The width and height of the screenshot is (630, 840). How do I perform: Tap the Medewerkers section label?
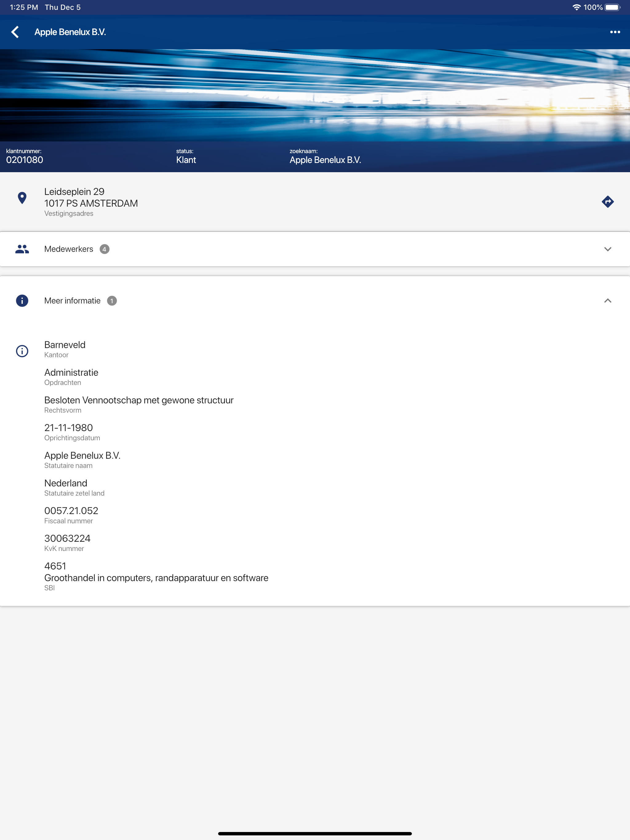tap(69, 249)
